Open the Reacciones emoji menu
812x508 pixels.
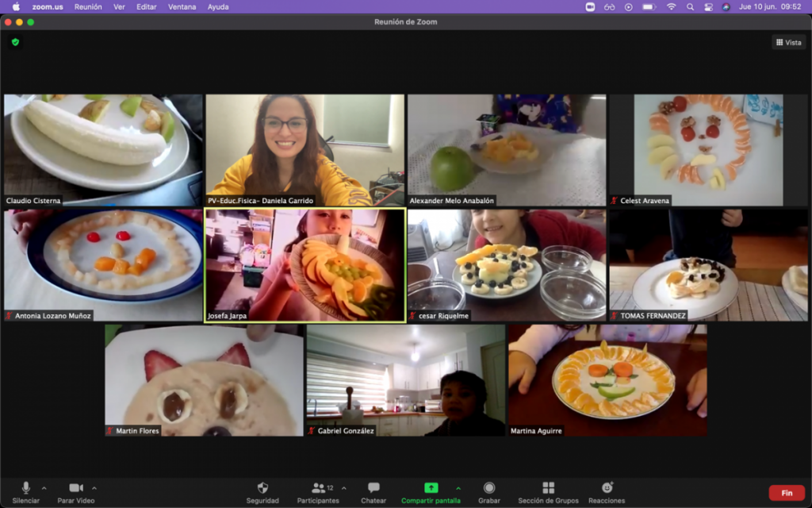coord(607,488)
